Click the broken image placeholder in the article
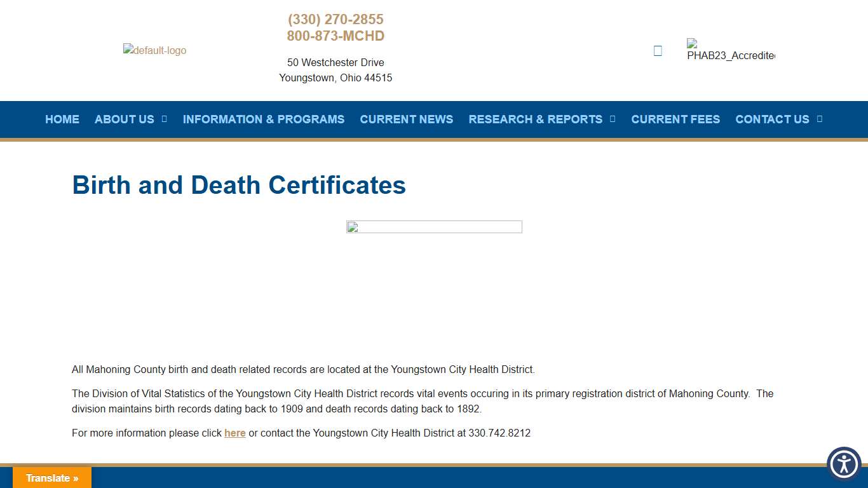Screen dimensions: 868x488 [434, 227]
